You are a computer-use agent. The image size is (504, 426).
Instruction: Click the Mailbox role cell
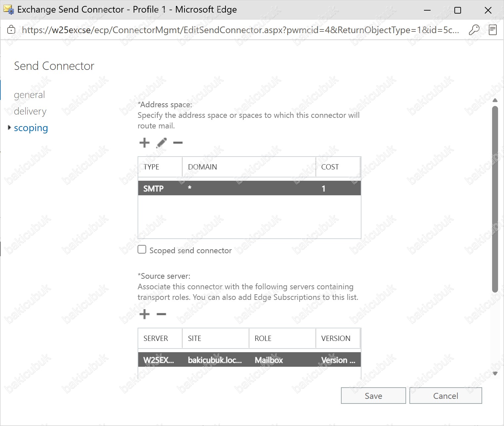pyautogui.click(x=269, y=360)
